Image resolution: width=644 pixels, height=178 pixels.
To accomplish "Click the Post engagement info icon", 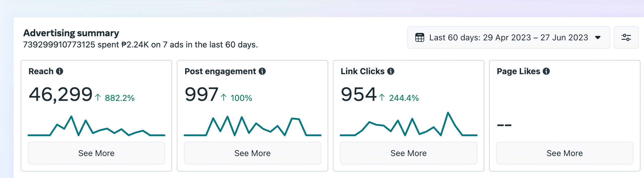I will point(262,71).
